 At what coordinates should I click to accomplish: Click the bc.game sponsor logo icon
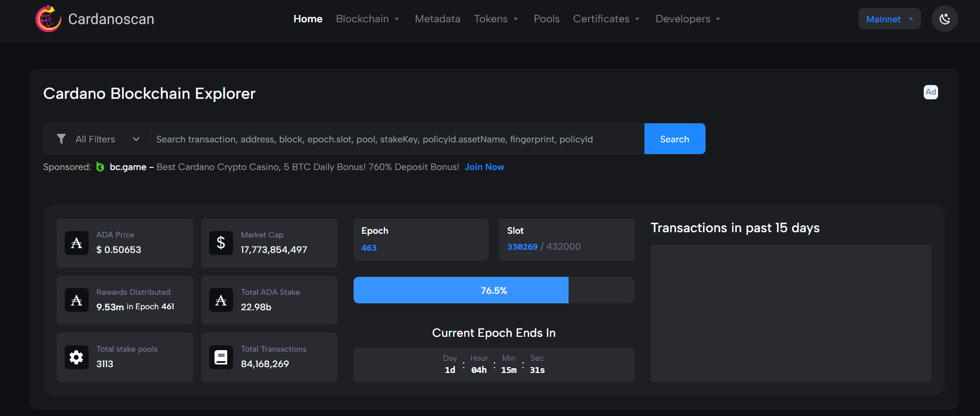[x=100, y=167]
